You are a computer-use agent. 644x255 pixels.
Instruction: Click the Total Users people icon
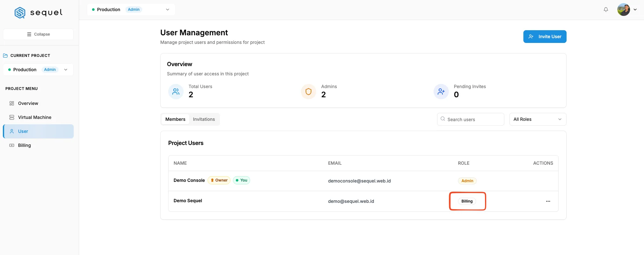tap(176, 92)
